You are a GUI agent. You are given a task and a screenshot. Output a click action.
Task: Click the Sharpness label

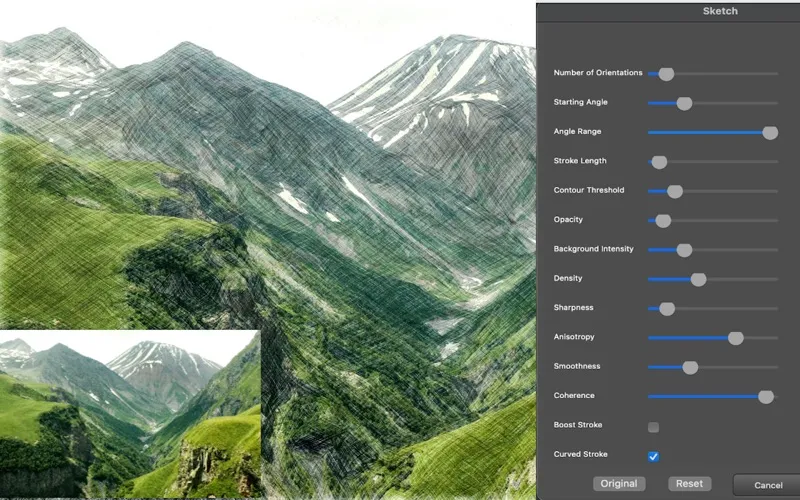point(573,307)
